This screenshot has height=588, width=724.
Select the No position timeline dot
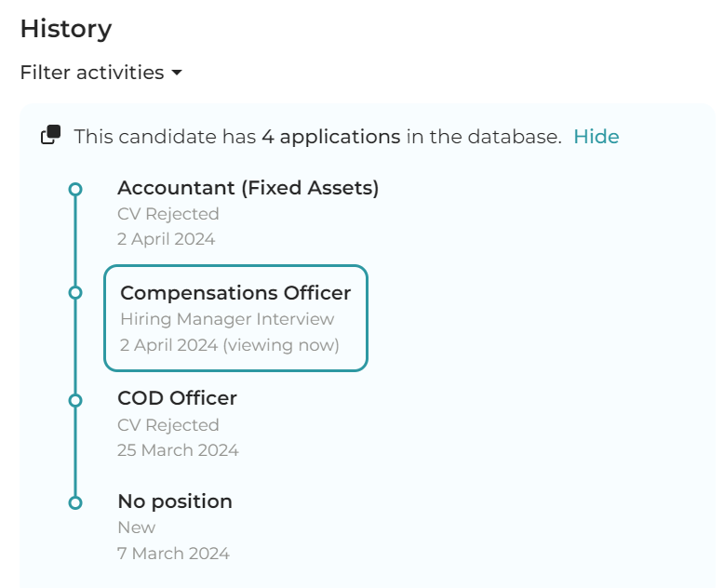tap(75, 502)
